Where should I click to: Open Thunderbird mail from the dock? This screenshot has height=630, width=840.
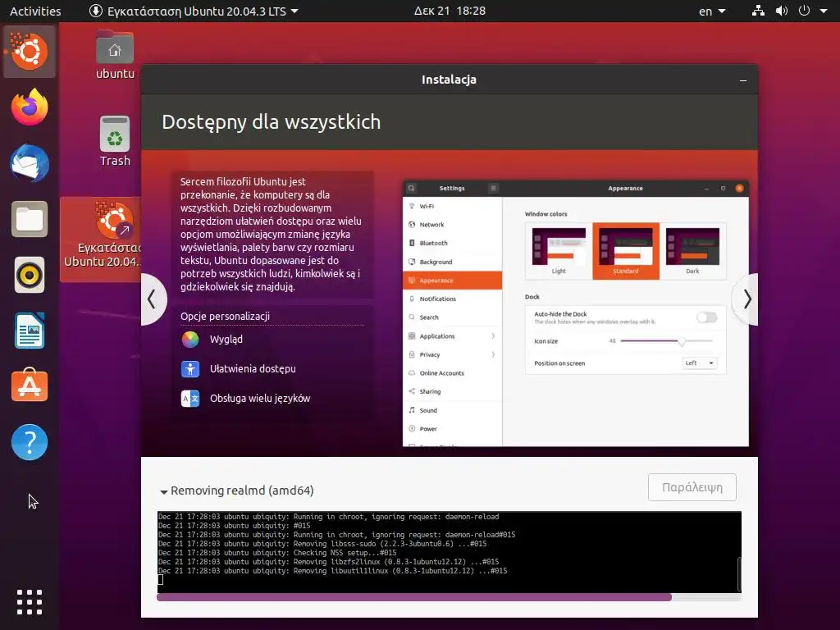click(30, 163)
